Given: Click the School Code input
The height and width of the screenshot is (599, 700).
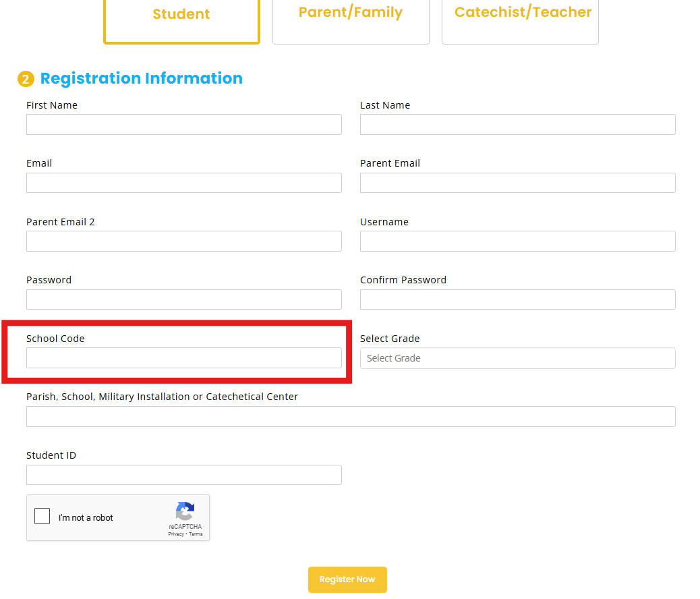Looking at the screenshot, I should pyautogui.click(x=183, y=358).
